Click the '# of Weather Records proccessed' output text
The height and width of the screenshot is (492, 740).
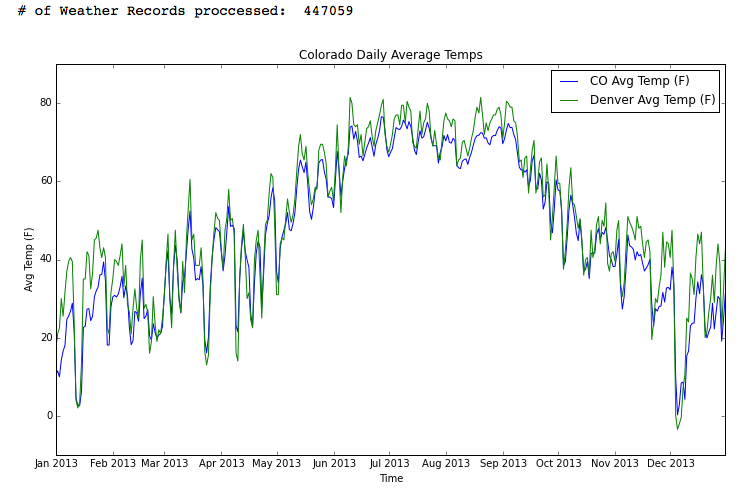click(151, 11)
